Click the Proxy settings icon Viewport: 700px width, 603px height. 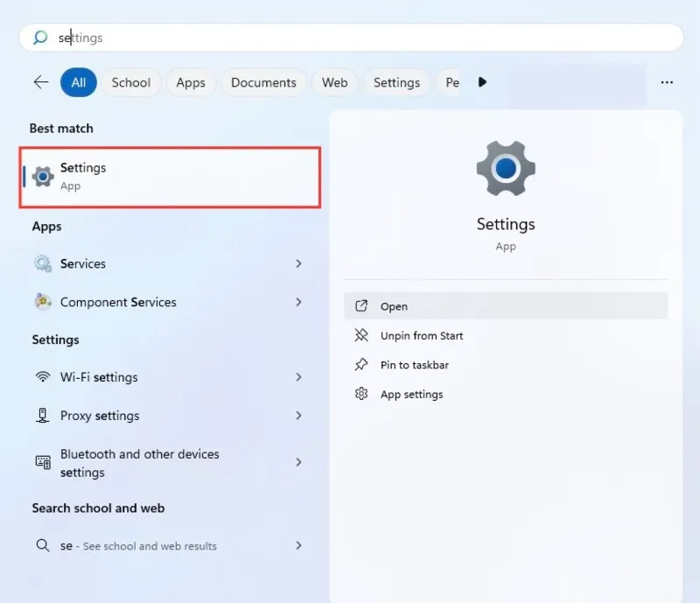pyautogui.click(x=43, y=416)
